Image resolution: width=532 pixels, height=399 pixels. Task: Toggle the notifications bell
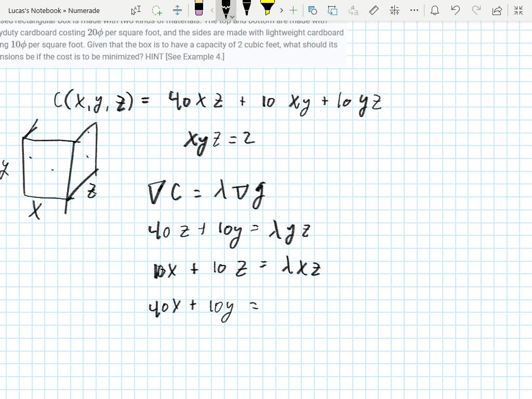tap(435, 10)
